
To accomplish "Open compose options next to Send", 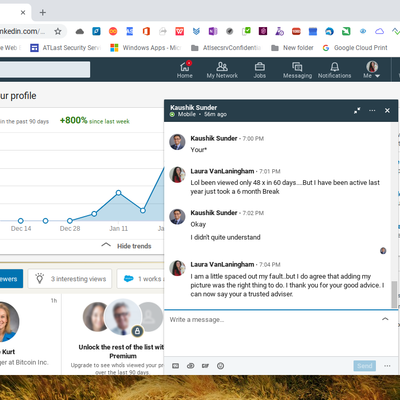I will click(x=387, y=366).
